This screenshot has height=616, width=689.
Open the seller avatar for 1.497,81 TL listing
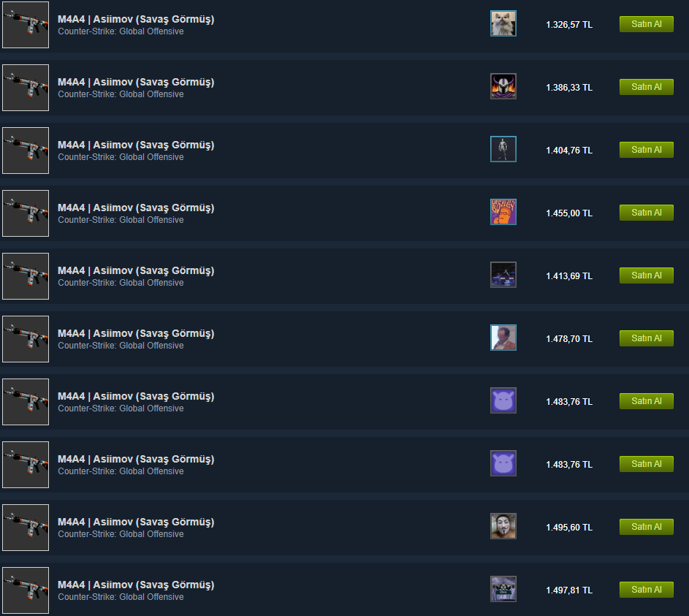click(x=503, y=589)
